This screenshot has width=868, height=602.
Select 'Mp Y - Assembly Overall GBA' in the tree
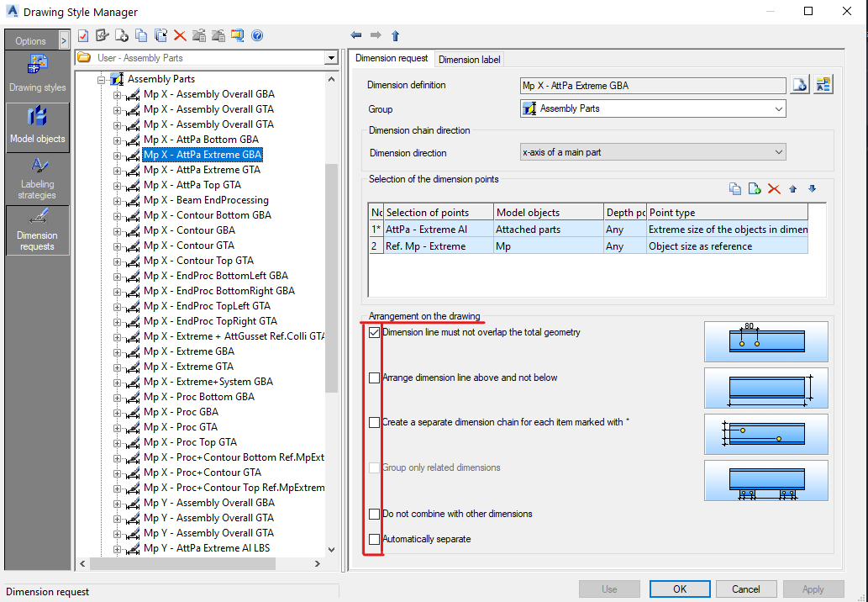(208, 502)
